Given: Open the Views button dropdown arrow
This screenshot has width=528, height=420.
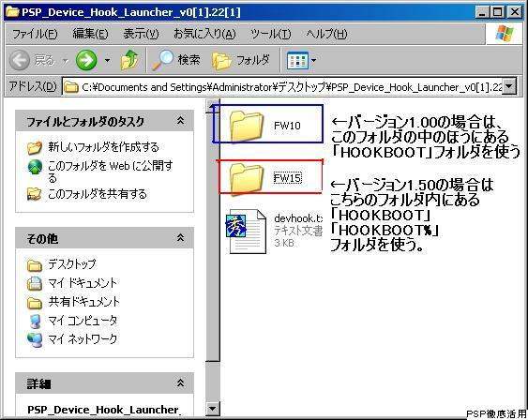Looking at the screenshot, I should [313, 61].
